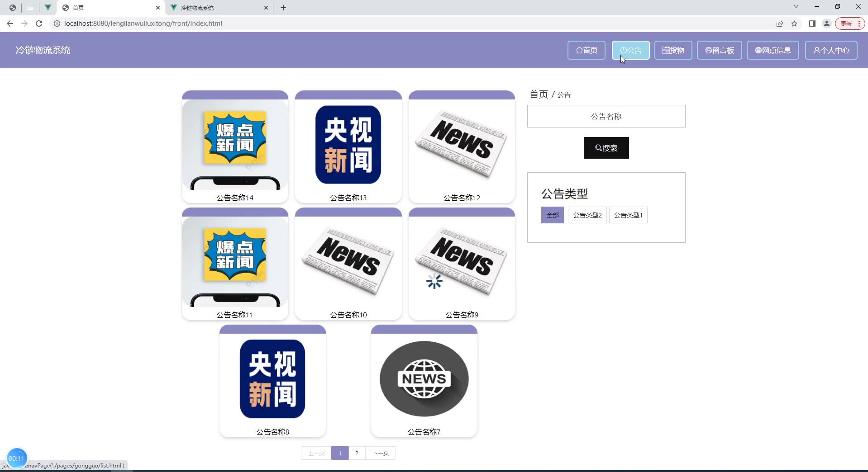The image size is (868, 472).
Task: Close the 首页 browser tab
Action: [x=157, y=8]
